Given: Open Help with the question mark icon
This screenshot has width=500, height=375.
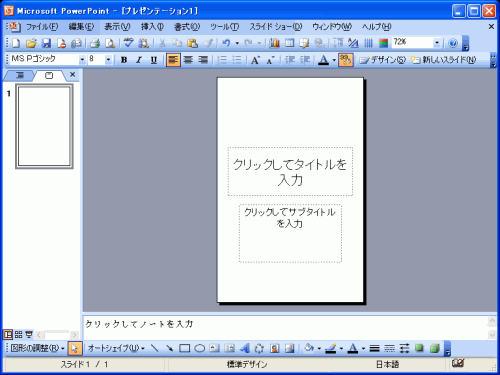Looking at the screenshot, I should tap(453, 43).
